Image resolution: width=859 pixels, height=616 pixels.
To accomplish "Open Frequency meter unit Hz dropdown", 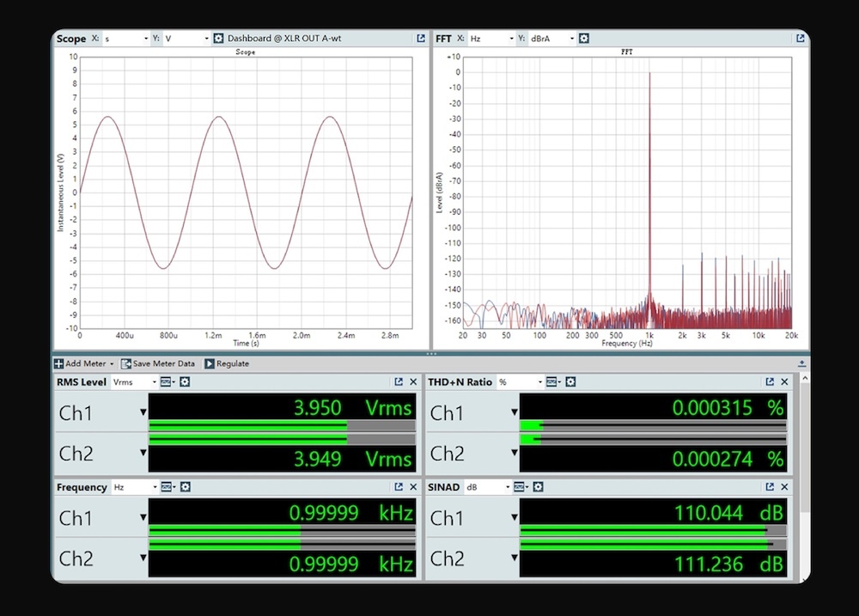I will point(135,487).
